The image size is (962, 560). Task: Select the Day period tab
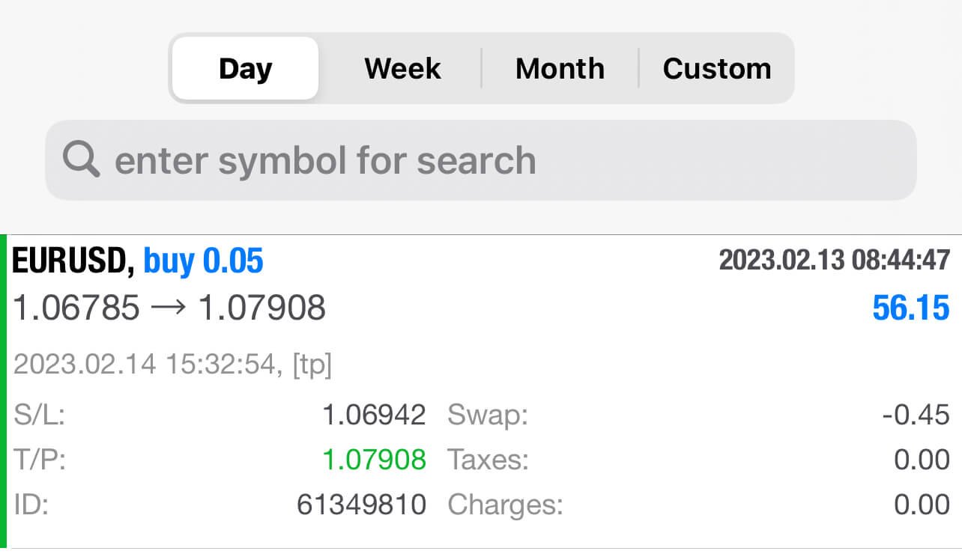point(245,68)
